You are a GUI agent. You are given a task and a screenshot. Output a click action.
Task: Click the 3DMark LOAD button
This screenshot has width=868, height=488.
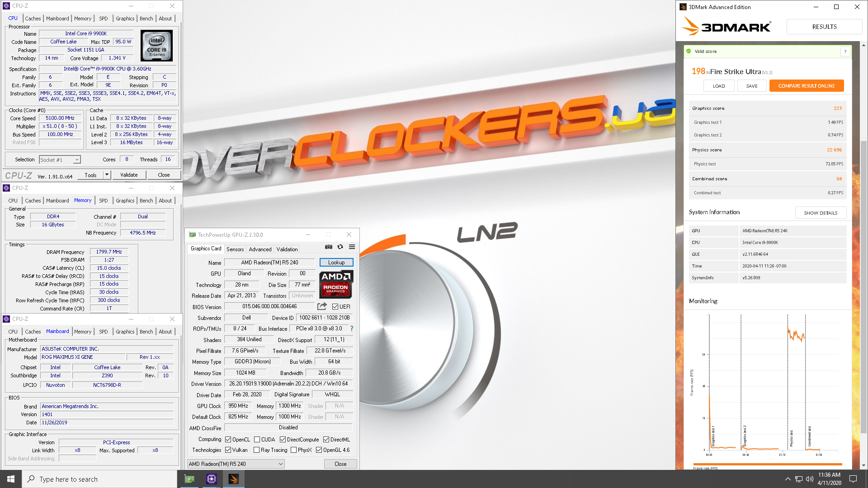[719, 86]
